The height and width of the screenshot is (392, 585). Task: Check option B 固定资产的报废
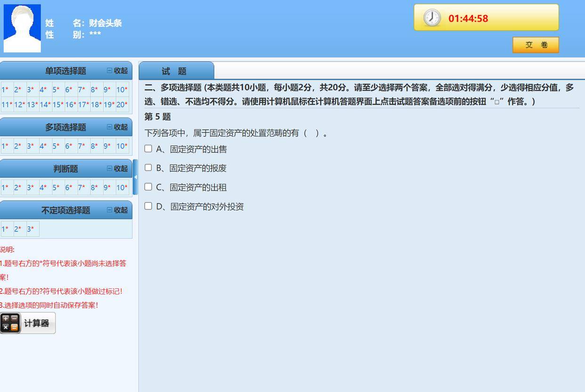click(148, 168)
